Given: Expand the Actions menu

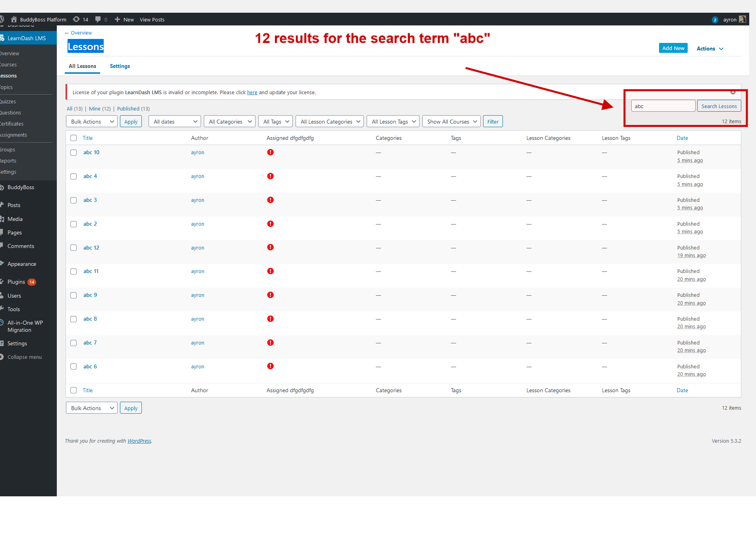Looking at the screenshot, I should (710, 48).
